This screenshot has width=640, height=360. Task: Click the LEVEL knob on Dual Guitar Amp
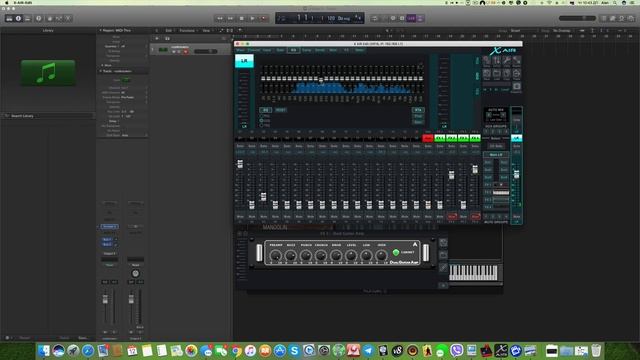click(351, 256)
